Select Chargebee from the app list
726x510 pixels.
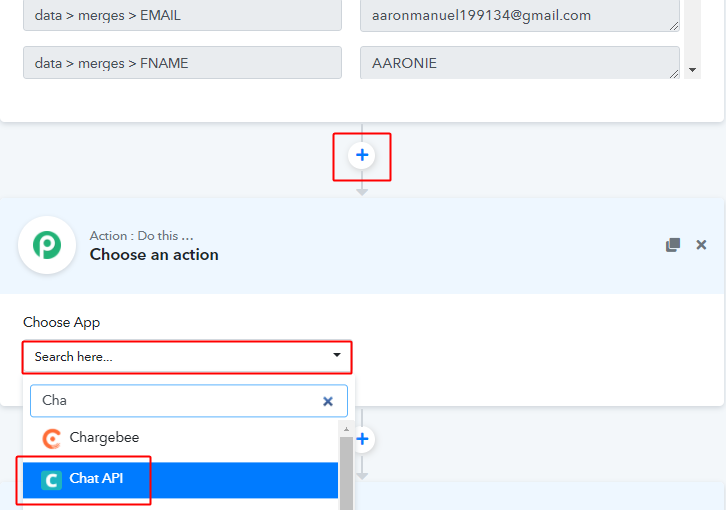pos(181,438)
